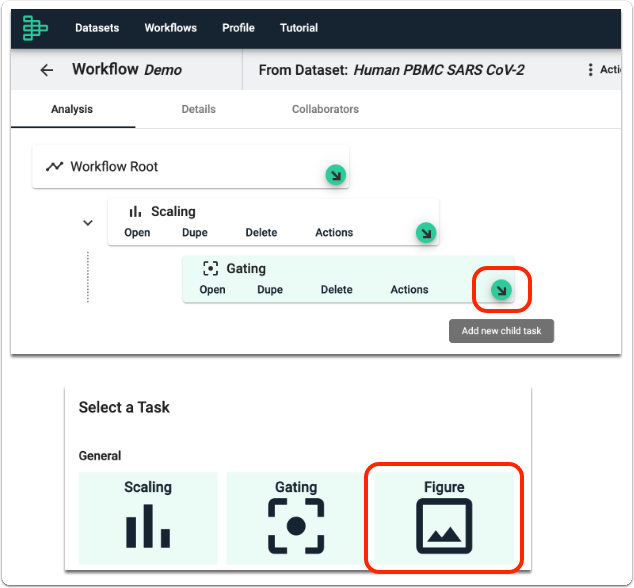Click the Gating target icon in tree
634x588 pixels.
coord(210,268)
